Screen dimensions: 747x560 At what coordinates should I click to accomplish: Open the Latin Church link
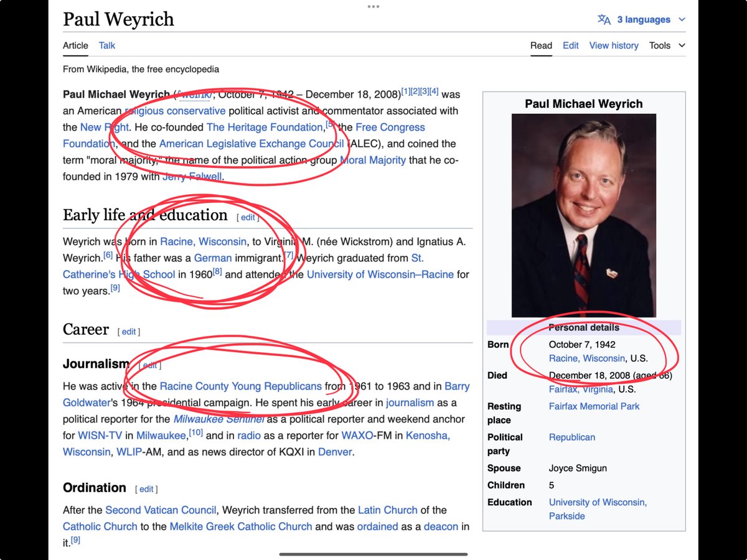coord(388,510)
